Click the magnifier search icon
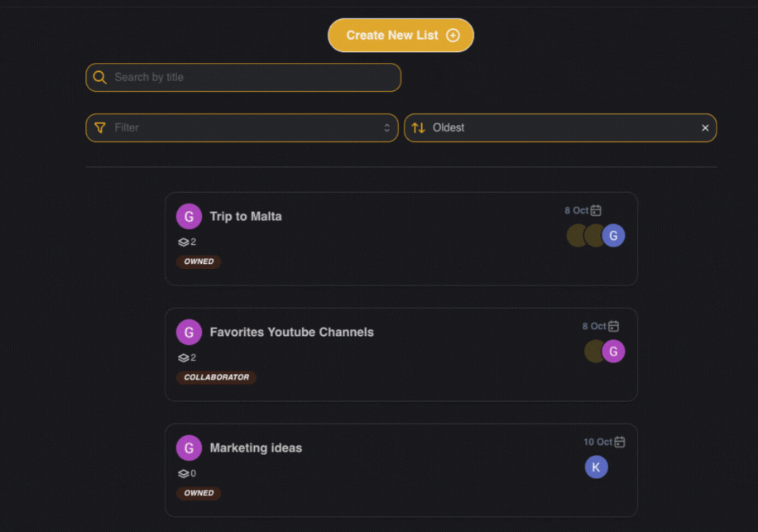This screenshot has height=532, width=758. point(99,77)
